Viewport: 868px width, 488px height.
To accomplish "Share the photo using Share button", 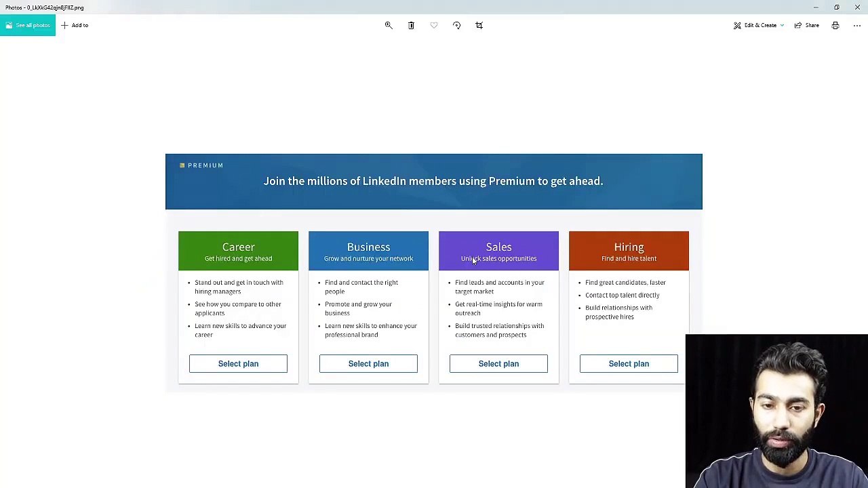I will [x=807, y=25].
